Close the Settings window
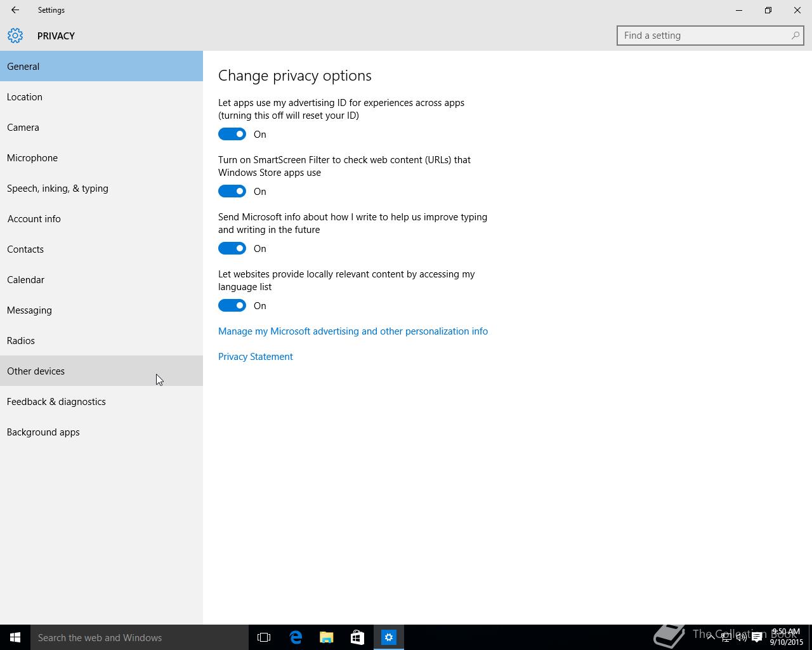 click(797, 10)
